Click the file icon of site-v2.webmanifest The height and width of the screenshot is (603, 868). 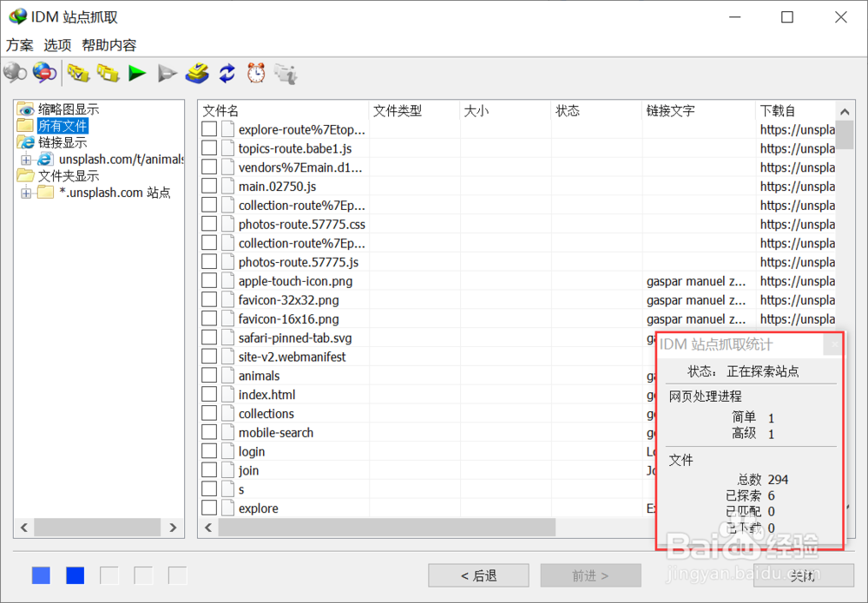(227, 357)
